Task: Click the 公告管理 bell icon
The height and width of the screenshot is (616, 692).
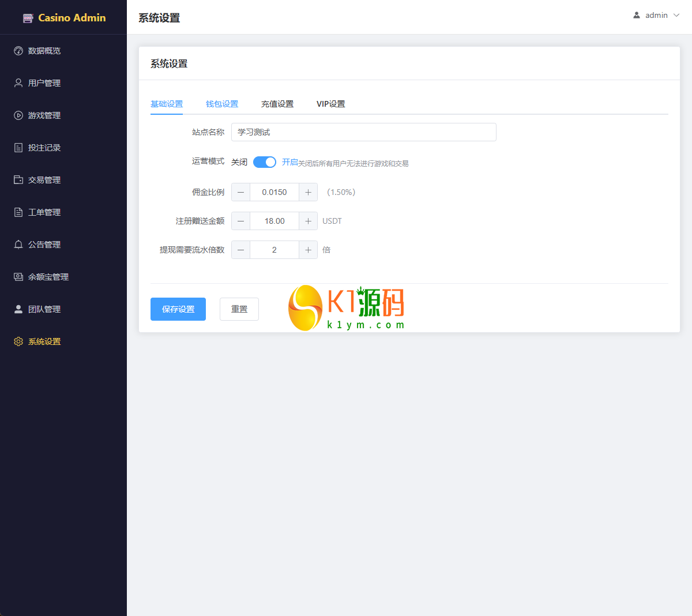Action: click(x=18, y=245)
